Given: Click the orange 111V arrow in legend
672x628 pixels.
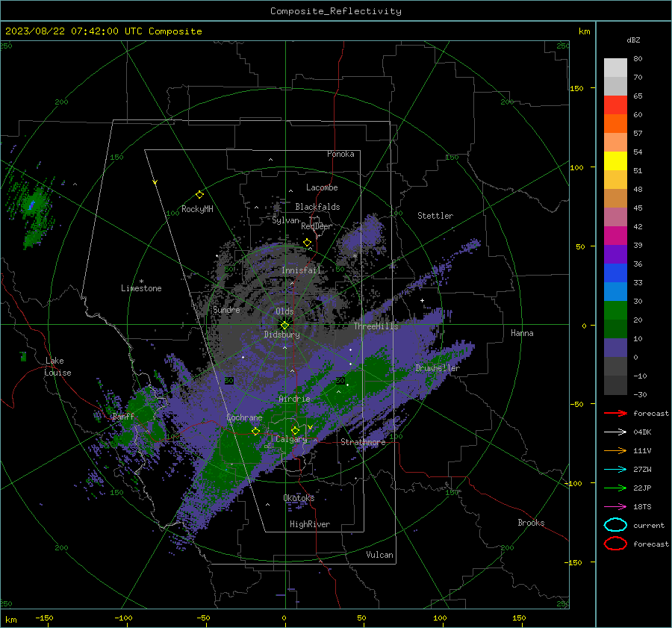Looking at the screenshot, I should pyautogui.click(x=615, y=450).
